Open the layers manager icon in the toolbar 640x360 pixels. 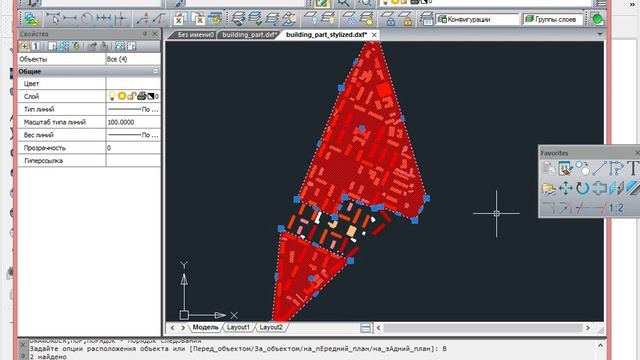(x=31, y=19)
